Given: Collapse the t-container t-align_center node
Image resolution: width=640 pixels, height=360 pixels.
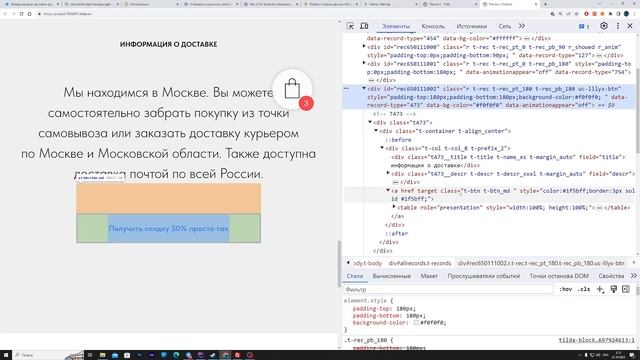Looking at the screenshot, I should (376, 131).
